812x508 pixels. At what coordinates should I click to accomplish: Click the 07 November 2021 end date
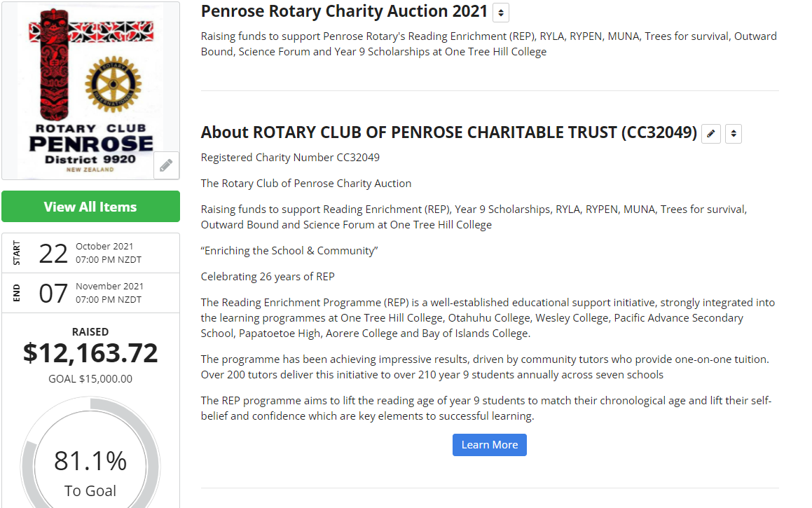90,293
